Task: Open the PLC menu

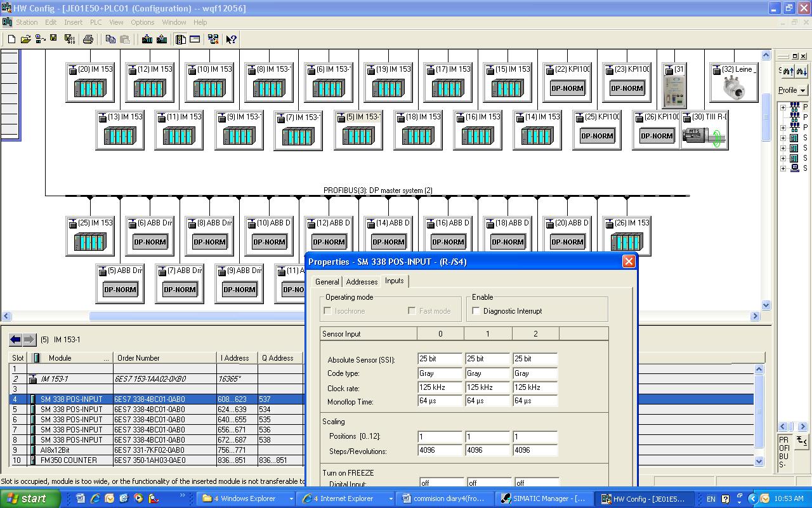Action: coord(96,22)
